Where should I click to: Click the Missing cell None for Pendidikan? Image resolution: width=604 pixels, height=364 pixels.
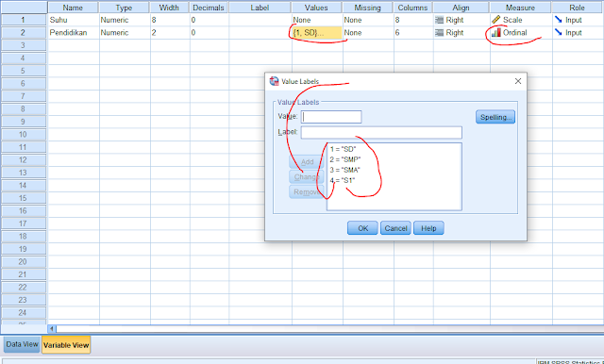click(x=367, y=33)
